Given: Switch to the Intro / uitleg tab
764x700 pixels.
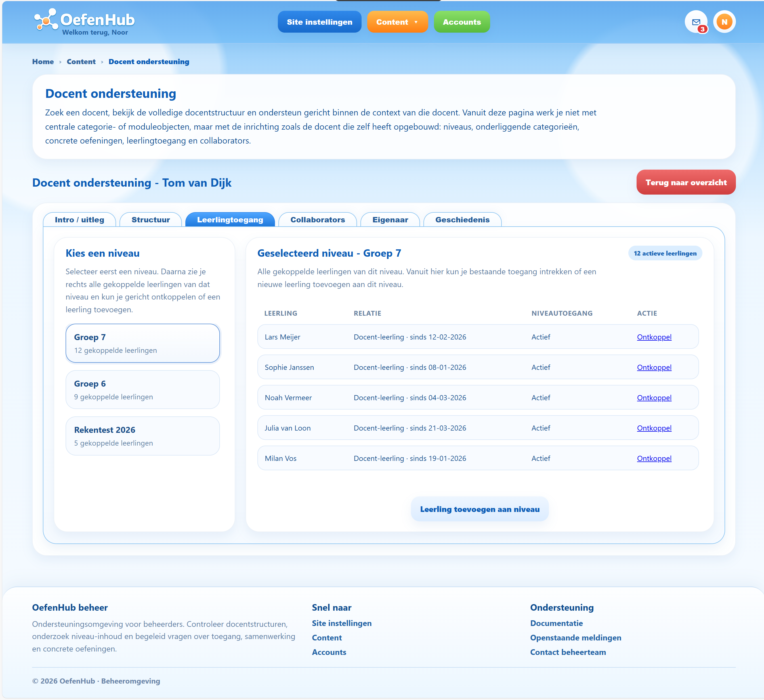Looking at the screenshot, I should point(79,220).
